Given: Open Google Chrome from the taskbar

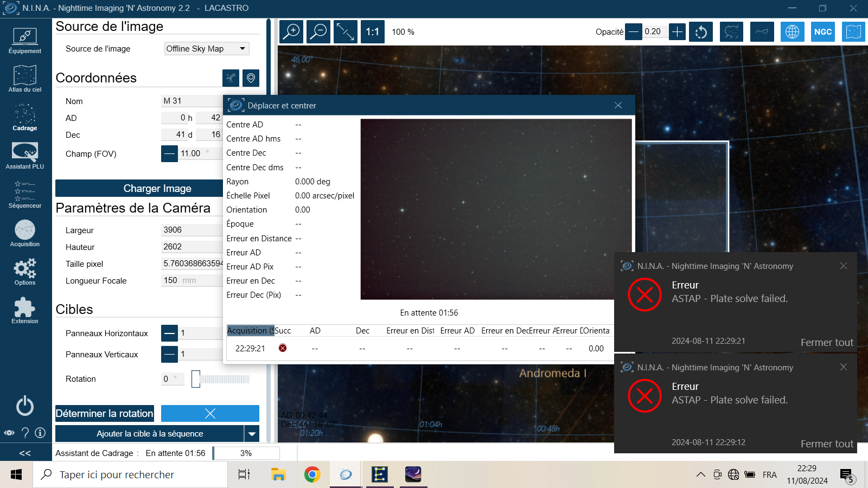Looking at the screenshot, I should click(x=312, y=474).
